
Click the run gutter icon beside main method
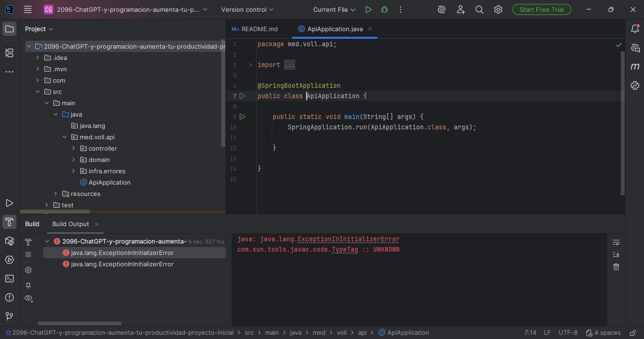click(x=243, y=117)
